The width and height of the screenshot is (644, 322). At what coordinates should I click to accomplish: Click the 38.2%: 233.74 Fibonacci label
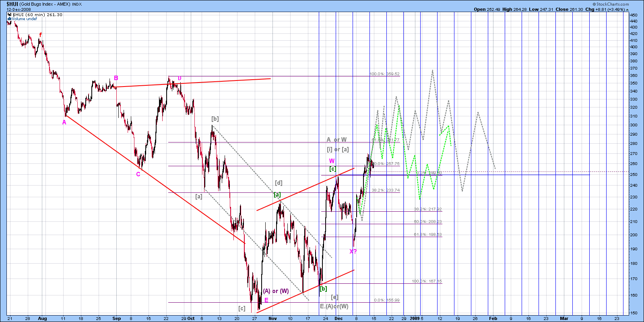pos(386,190)
